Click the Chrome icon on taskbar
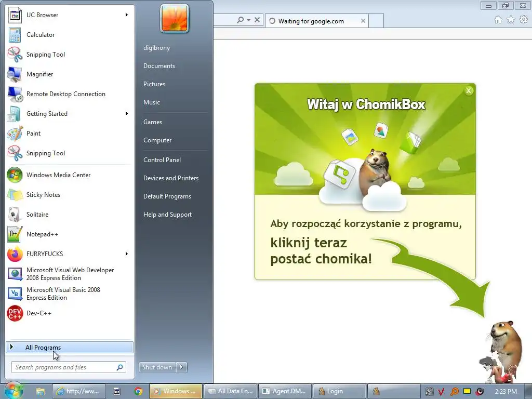Viewport: 532px width, 399px height. [x=138, y=391]
